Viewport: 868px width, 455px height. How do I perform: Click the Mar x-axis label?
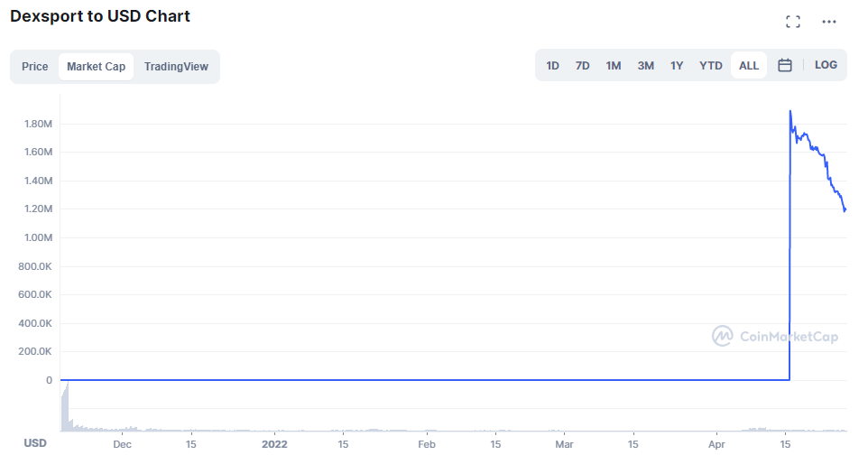[564, 444]
